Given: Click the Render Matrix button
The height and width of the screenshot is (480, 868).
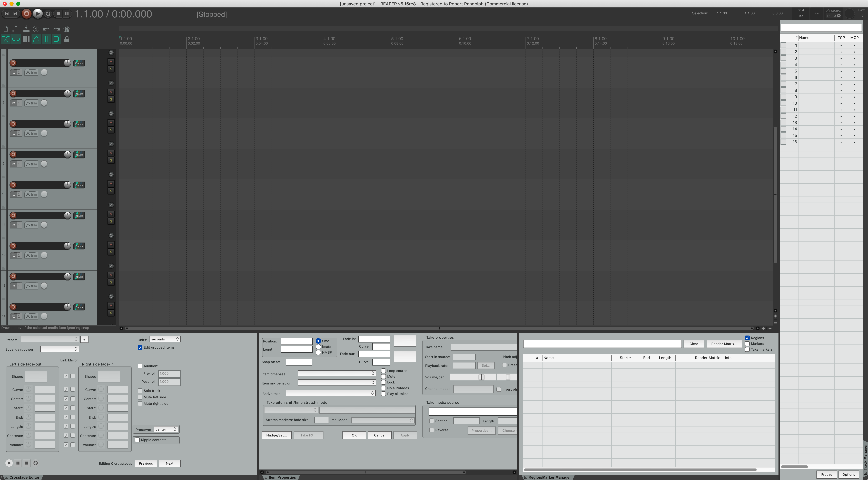Looking at the screenshot, I should pos(724,344).
